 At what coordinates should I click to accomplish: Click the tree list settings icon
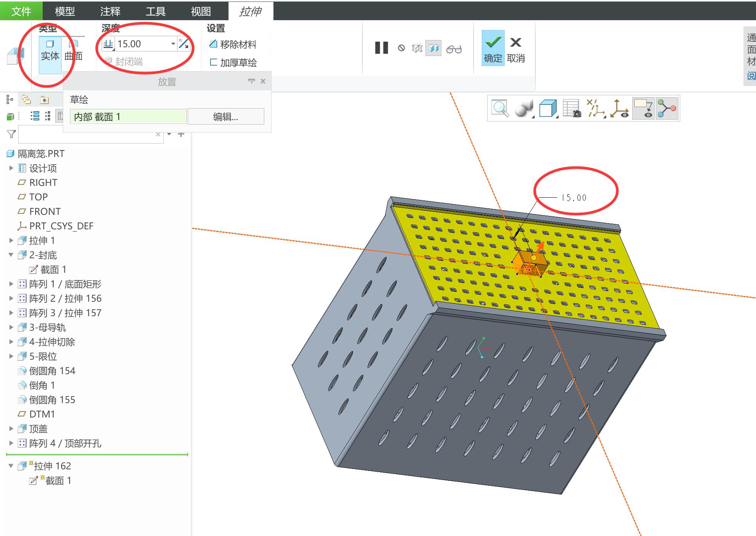(35, 116)
